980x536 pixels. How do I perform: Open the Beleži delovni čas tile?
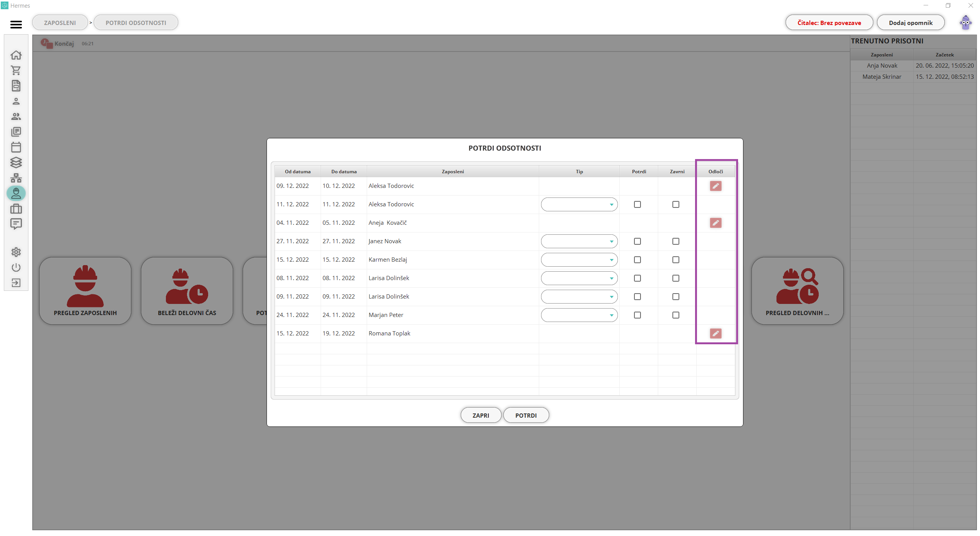tap(187, 291)
